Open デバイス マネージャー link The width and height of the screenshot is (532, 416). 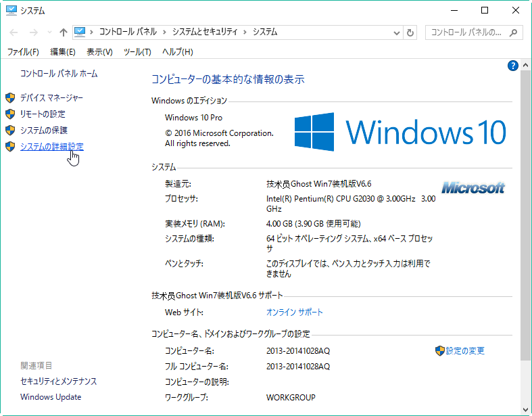pyautogui.click(x=51, y=98)
